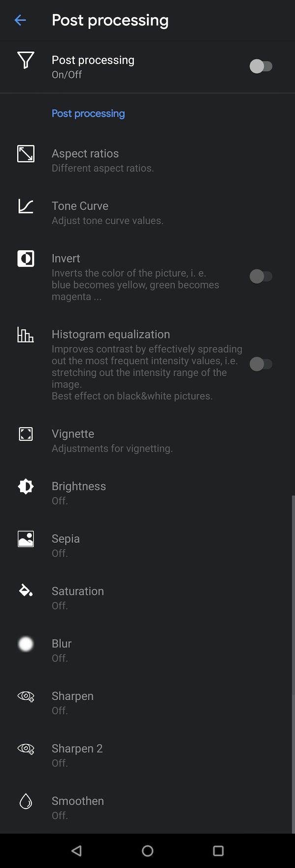Open Tone Curve adjustments

click(x=147, y=213)
